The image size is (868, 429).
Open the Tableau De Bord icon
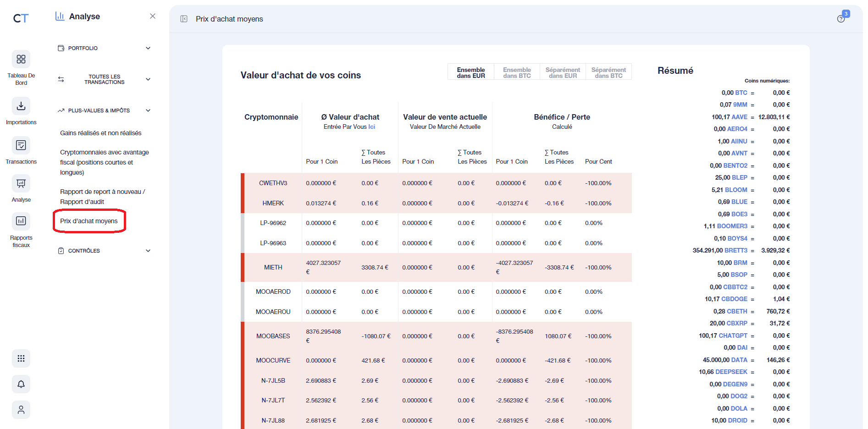pos(21,59)
